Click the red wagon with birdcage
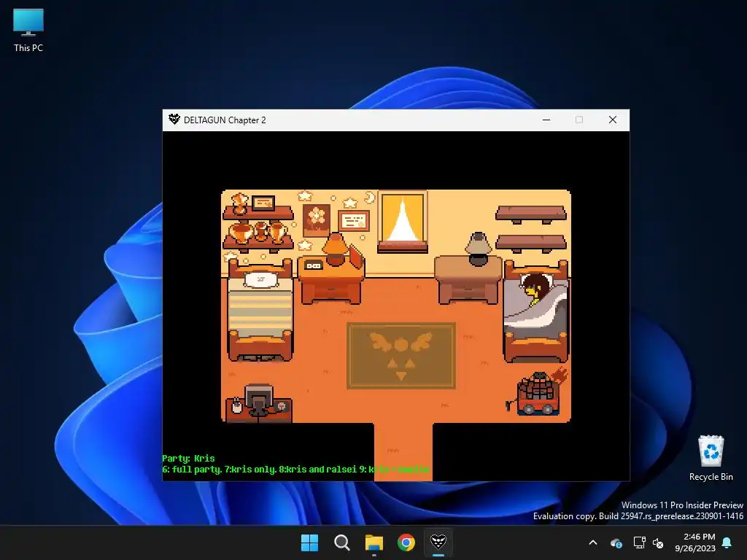This screenshot has height=560, width=747. point(538,394)
